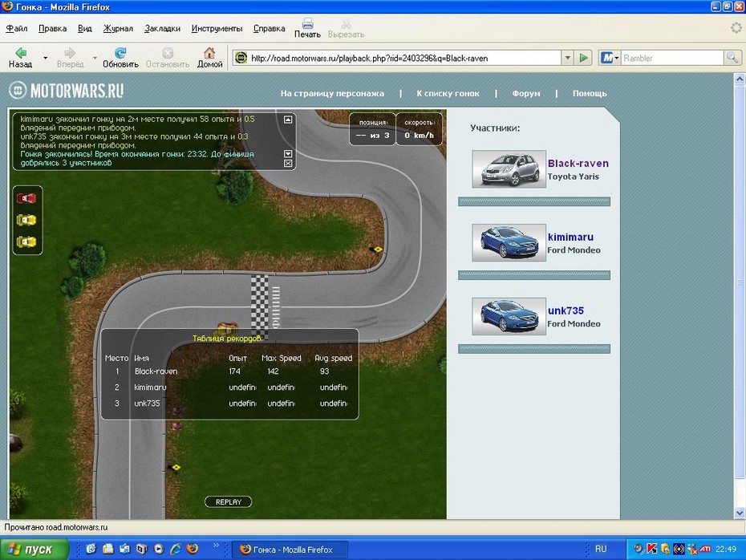Click the upper yellow car icon
This screenshot has height=560, width=746.
click(x=26, y=220)
